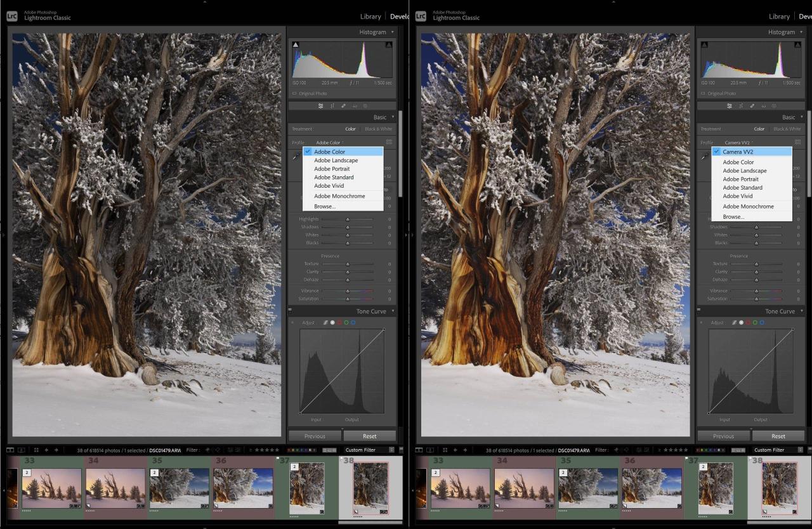Click the Vibrance slider in left Basic panel
Viewport: 812px width, 529px height.
(x=347, y=291)
